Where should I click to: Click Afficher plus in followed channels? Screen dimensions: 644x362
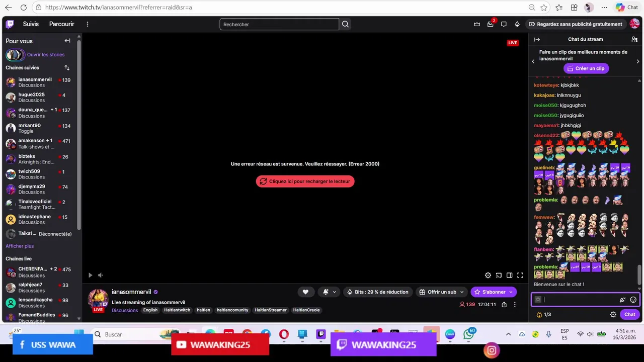[20, 246]
